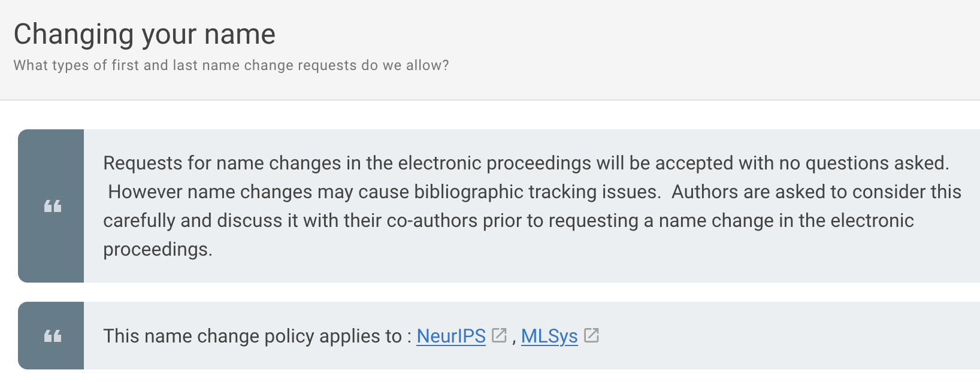Click the quotation mark icon beside the policy line
The width and height of the screenshot is (980, 382).
click(53, 336)
